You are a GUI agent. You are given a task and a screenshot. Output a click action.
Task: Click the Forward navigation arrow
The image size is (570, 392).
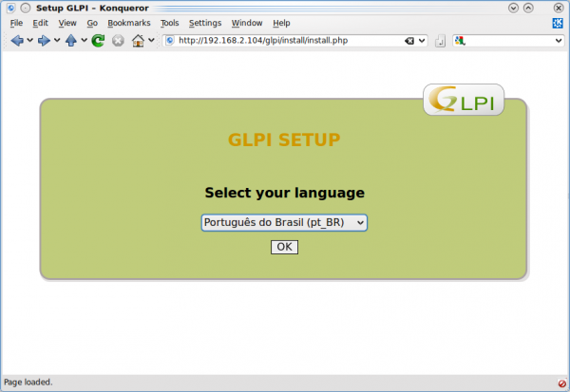(44, 40)
